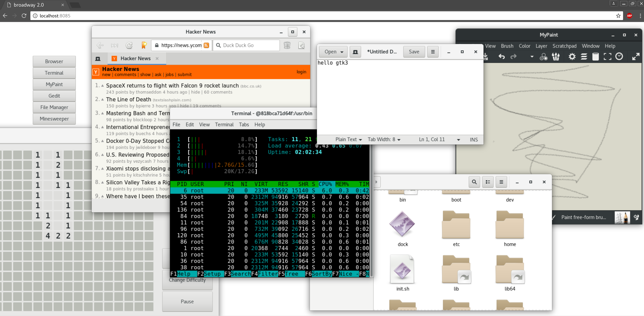Open the Tab Width: 8 dropdown

384,139
